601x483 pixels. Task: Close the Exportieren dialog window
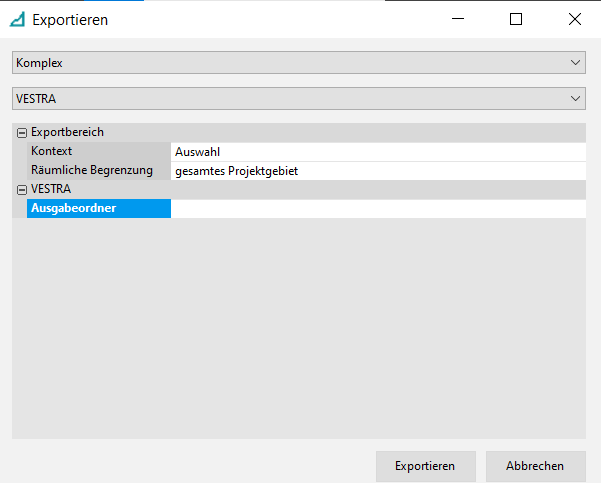(x=574, y=19)
